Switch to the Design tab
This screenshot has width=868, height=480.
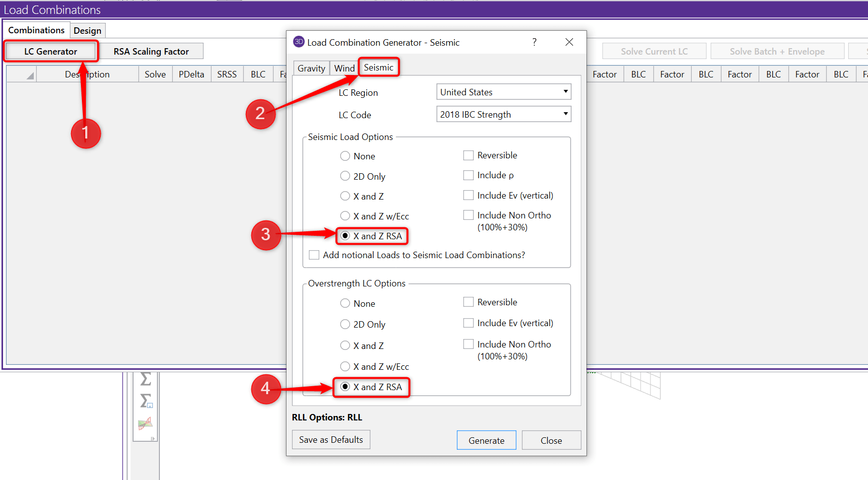point(87,31)
